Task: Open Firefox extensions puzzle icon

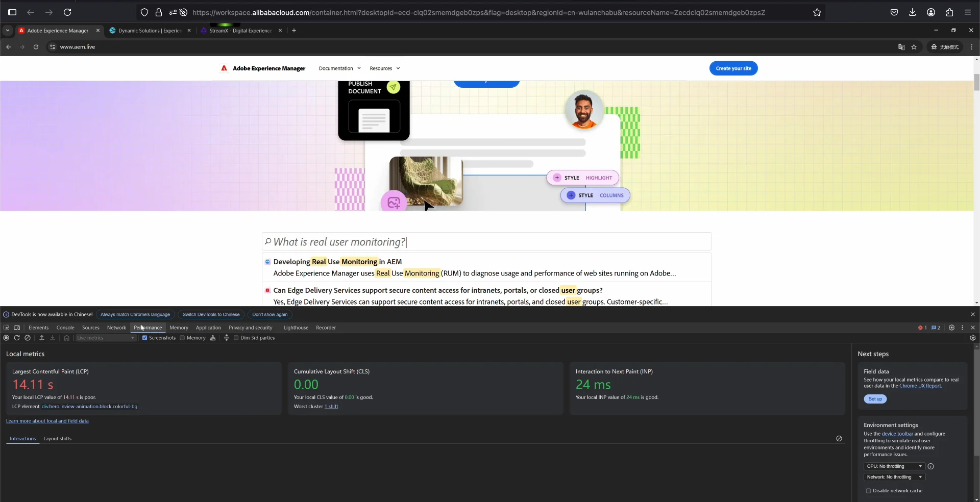Action: pyautogui.click(x=949, y=12)
